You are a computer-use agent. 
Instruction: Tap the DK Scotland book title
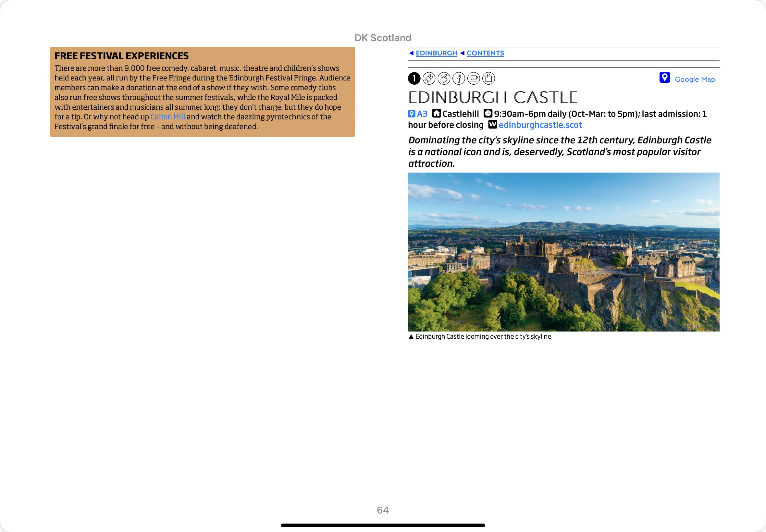click(383, 38)
